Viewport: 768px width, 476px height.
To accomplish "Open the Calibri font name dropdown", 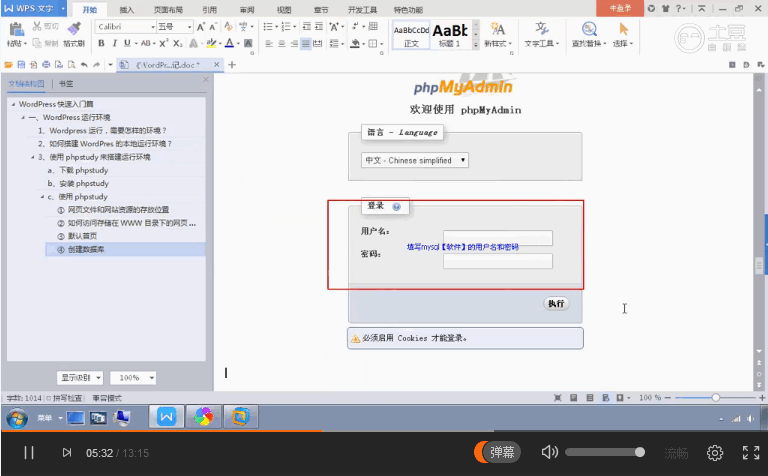I will pos(153,27).
